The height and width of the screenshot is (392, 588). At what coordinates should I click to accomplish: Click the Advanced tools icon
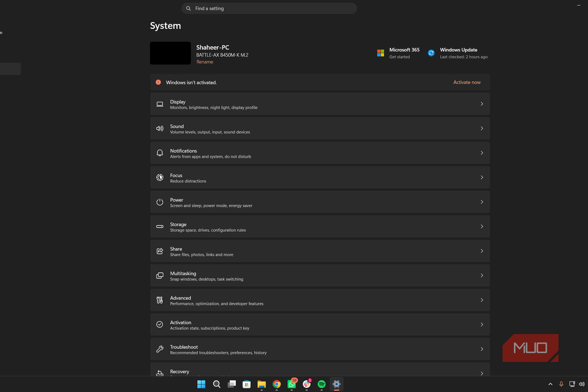pyautogui.click(x=160, y=300)
